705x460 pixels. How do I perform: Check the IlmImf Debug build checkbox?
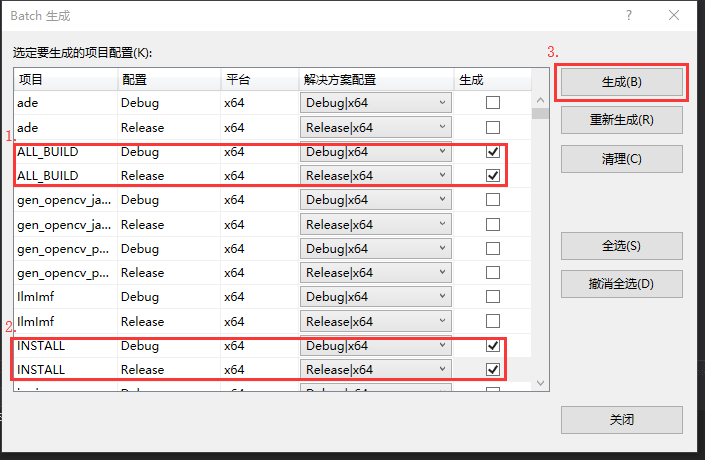(492, 297)
